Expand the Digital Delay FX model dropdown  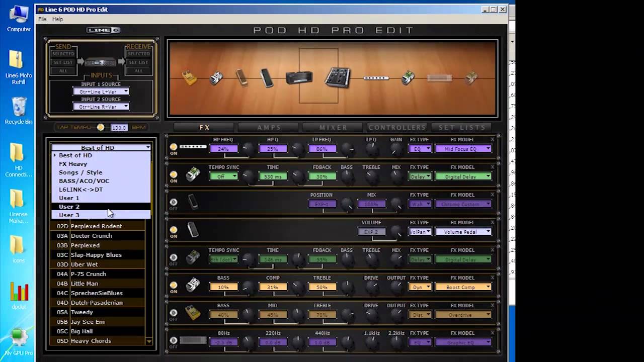coord(463,176)
